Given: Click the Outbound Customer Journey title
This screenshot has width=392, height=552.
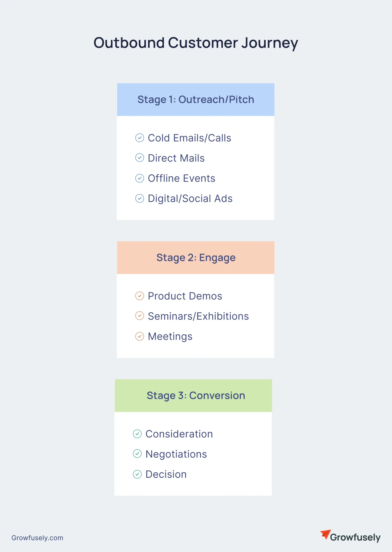Looking at the screenshot, I should tap(196, 43).
